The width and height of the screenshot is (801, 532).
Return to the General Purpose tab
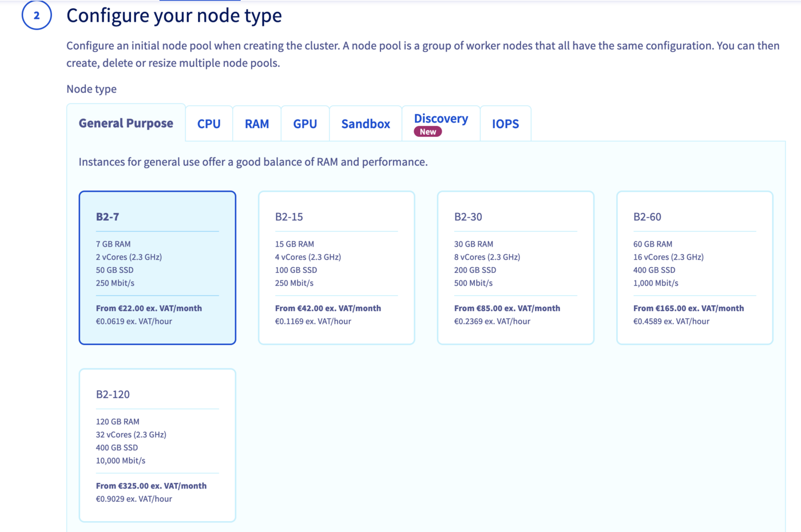coord(126,123)
